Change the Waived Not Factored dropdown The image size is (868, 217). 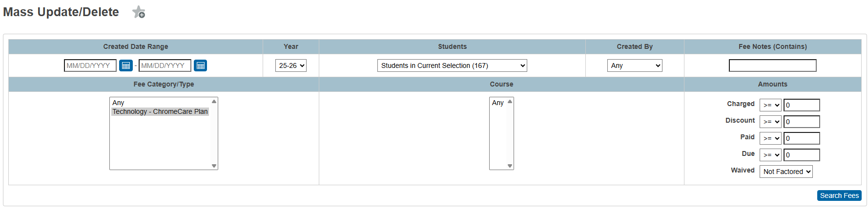(786, 172)
